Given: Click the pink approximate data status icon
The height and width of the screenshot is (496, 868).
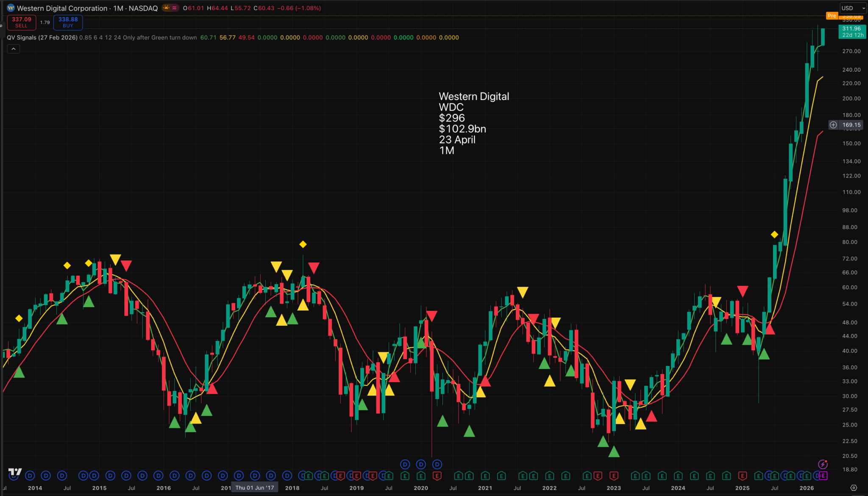Looking at the screenshot, I should tap(175, 8).
